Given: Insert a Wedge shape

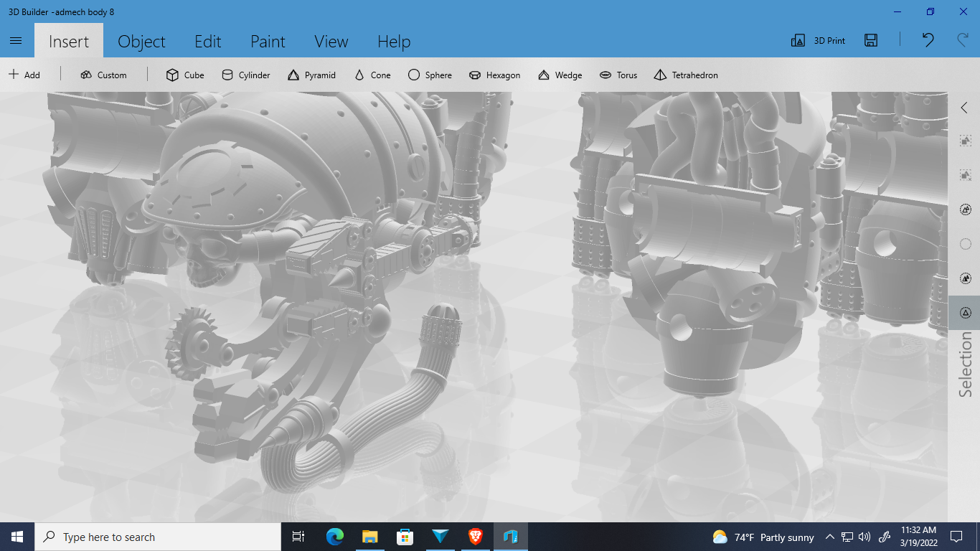Looking at the screenshot, I should 560,75.
